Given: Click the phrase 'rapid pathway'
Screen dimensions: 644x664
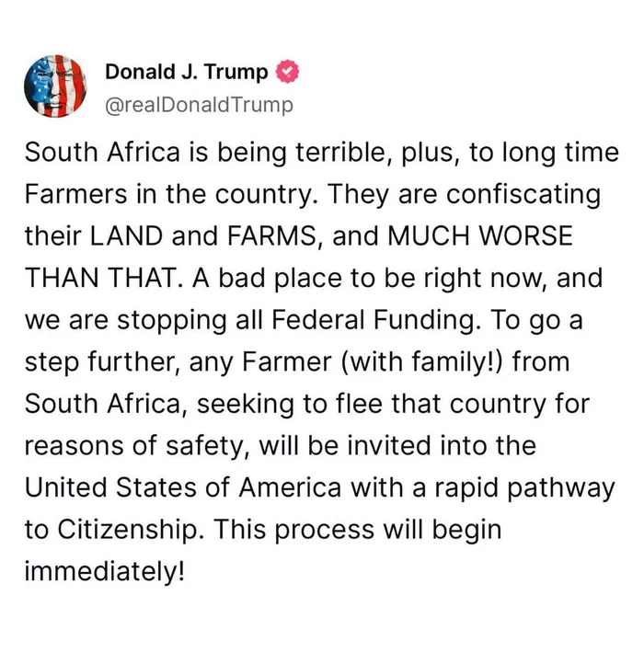Looking at the screenshot, I should coord(524,488).
